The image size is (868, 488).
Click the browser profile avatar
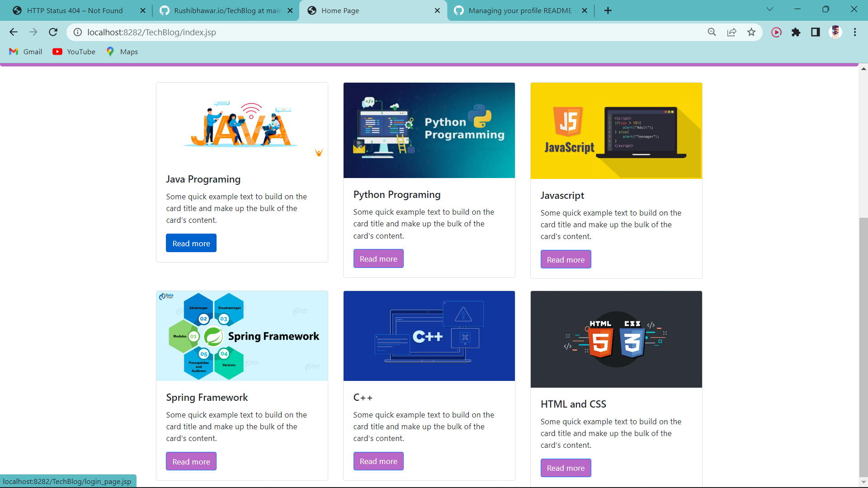[x=836, y=32]
